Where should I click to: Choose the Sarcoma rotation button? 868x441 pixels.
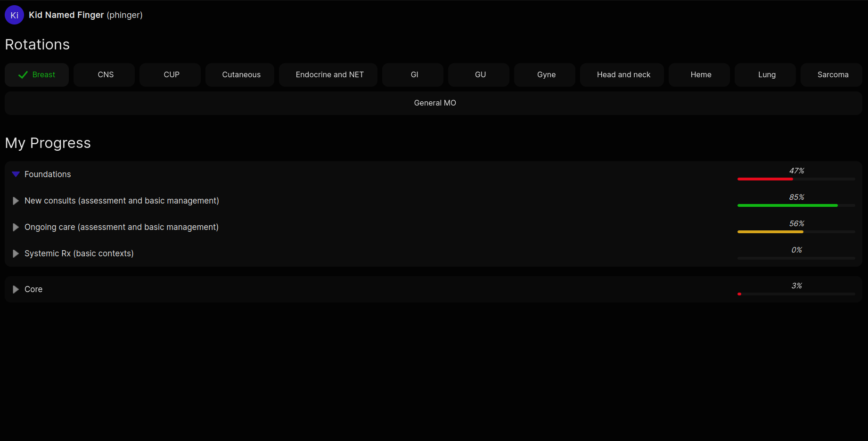click(831, 75)
